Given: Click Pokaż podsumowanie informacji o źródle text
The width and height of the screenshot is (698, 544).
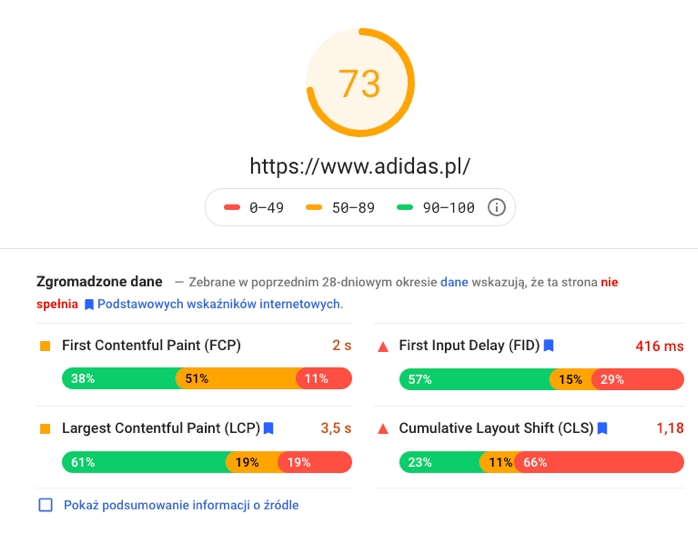Looking at the screenshot, I should 181,505.
